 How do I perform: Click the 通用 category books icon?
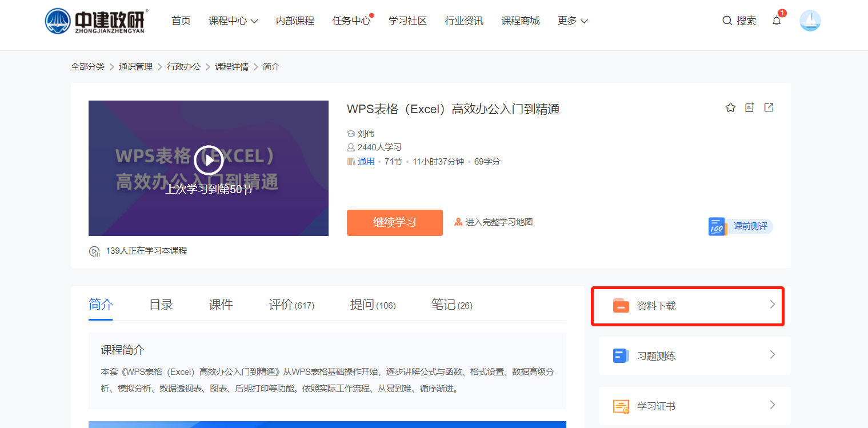351,162
